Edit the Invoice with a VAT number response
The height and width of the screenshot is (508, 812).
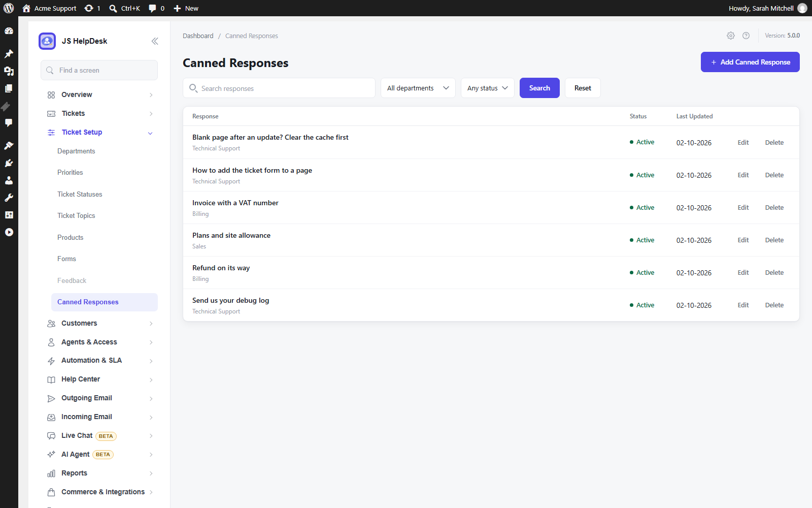click(x=743, y=208)
